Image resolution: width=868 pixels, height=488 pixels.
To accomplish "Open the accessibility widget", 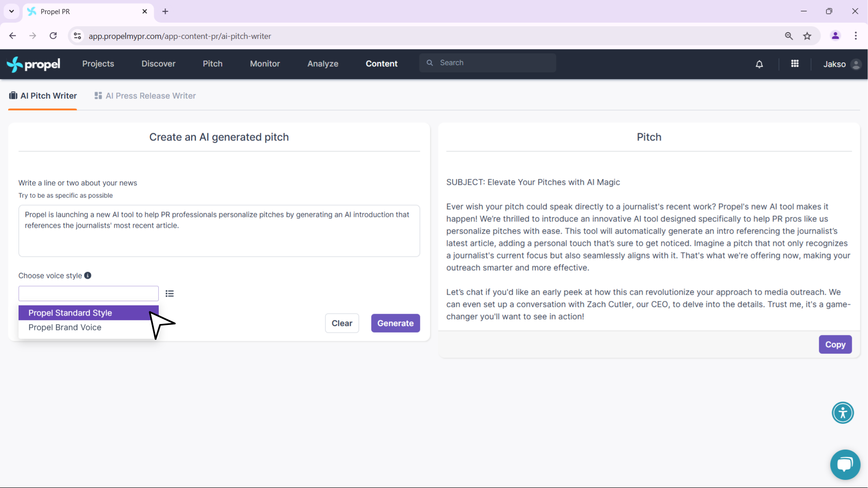I will (843, 413).
